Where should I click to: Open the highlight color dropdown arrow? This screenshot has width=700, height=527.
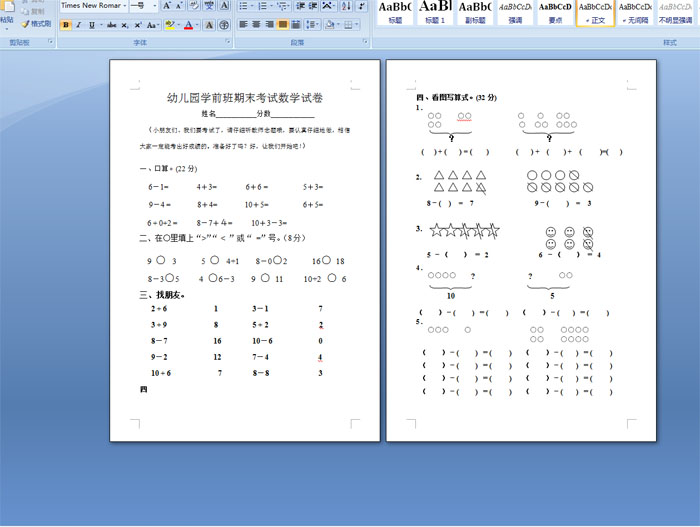click(x=178, y=25)
